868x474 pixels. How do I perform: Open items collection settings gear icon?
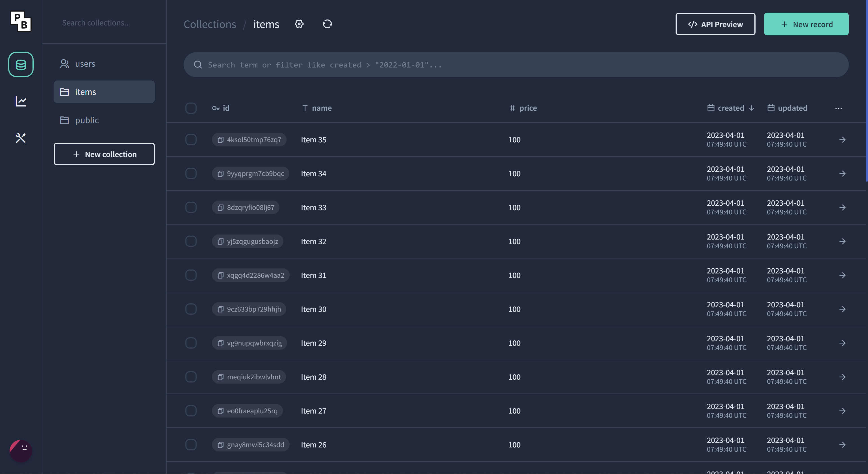299,24
